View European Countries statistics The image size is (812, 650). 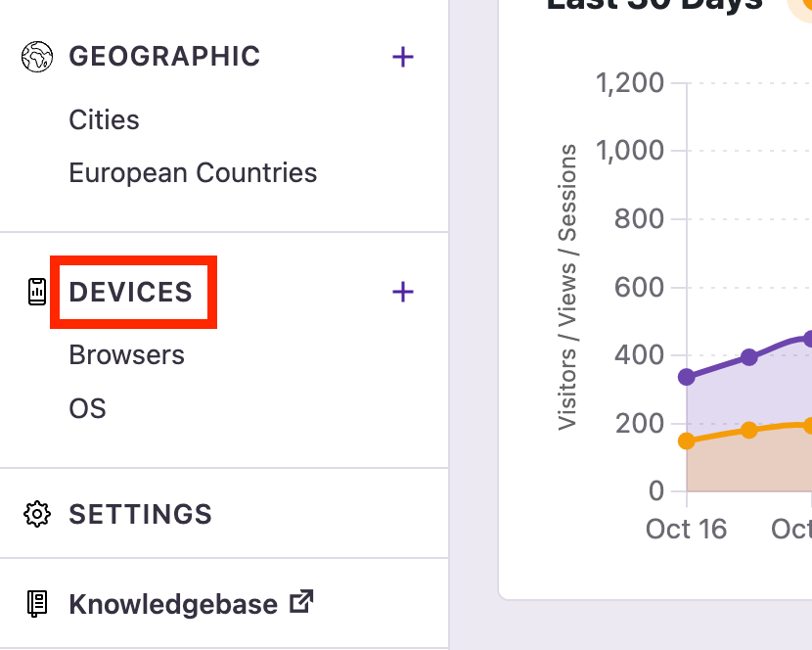click(x=193, y=172)
